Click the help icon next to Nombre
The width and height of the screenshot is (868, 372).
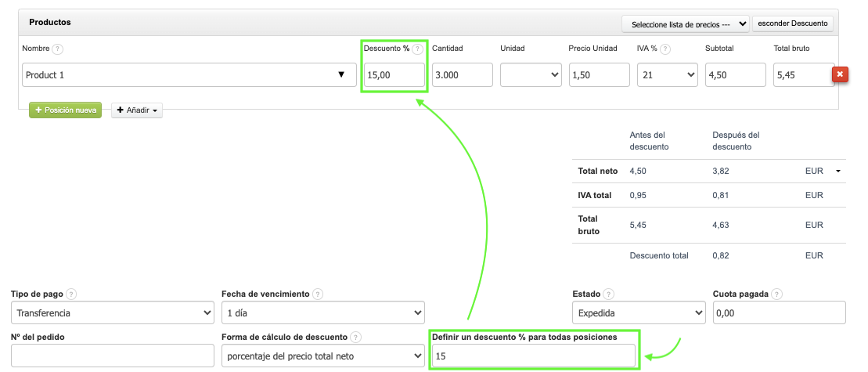[58, 49]
